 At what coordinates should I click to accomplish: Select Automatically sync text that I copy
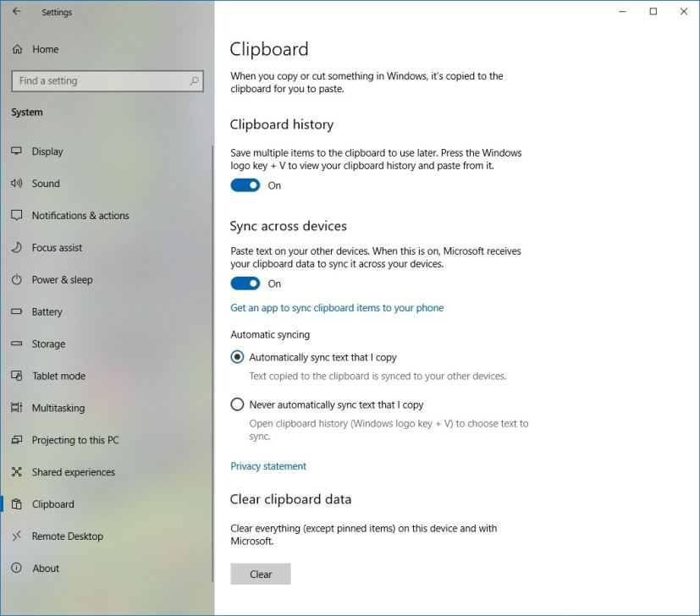tap(238, 357)
